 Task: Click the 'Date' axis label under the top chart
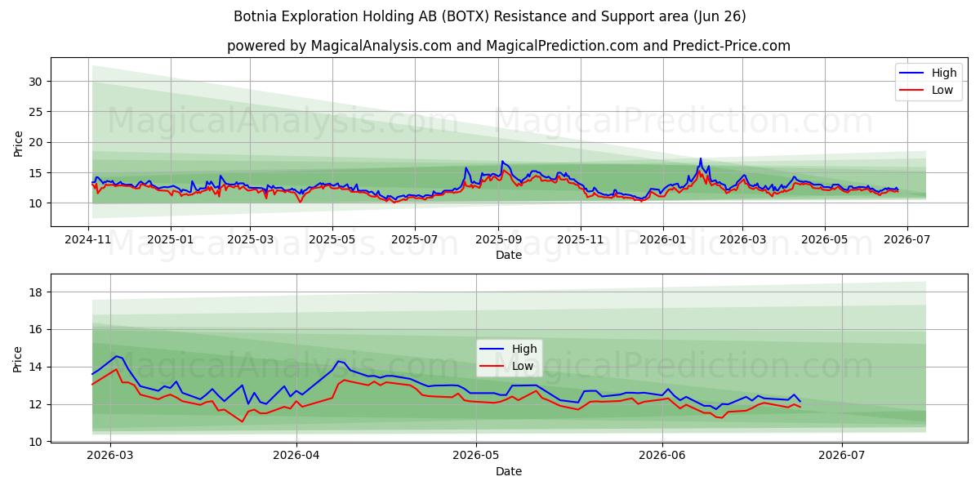(509, 256)
